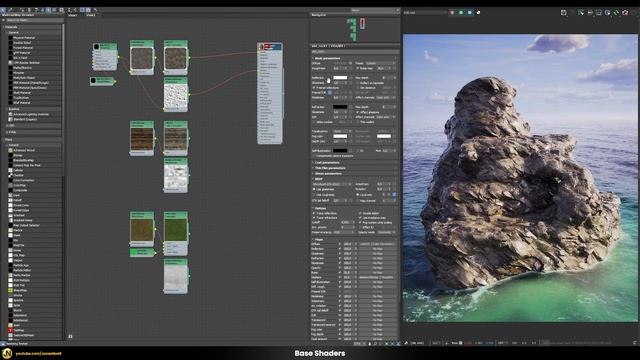Screen dimensions: 640x360
Task: Click the green link icon in frame buffer toolbar
Action: pyautogui.click(x=616, y=13)
